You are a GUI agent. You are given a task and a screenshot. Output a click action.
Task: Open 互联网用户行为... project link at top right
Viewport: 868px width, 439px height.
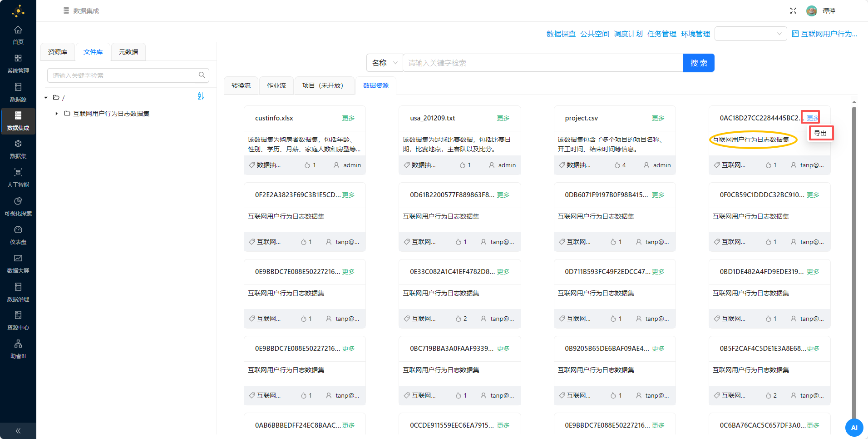[x=824, y=34]
